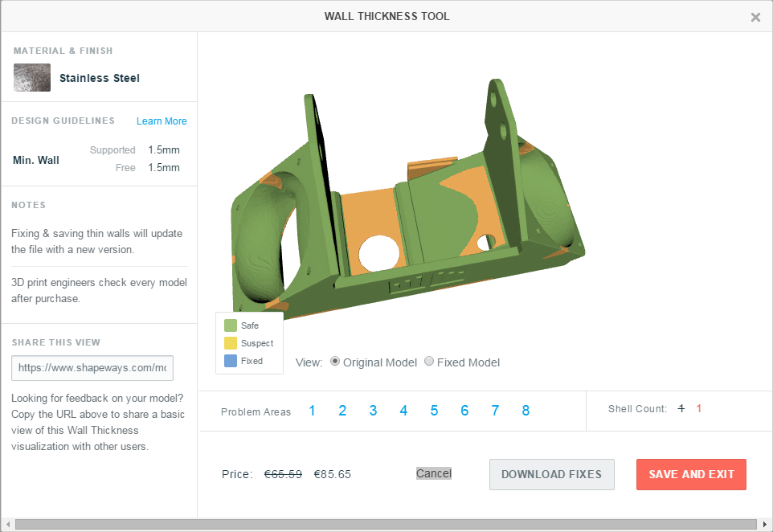Select the Shapeways share URL field
Viewport: 773px width, 532px height.
(x=92, y=368)
